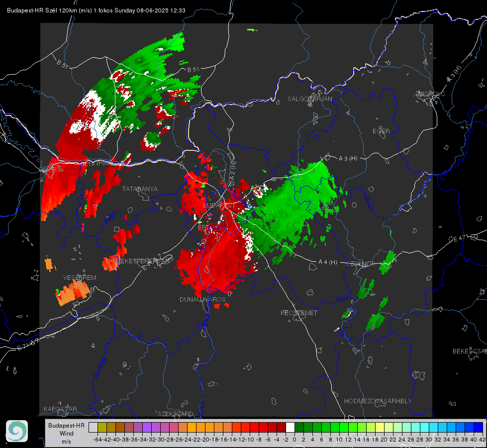Select the light gray swatch at legend start
The image size is (487, 448).
click(x=93, y=427)
